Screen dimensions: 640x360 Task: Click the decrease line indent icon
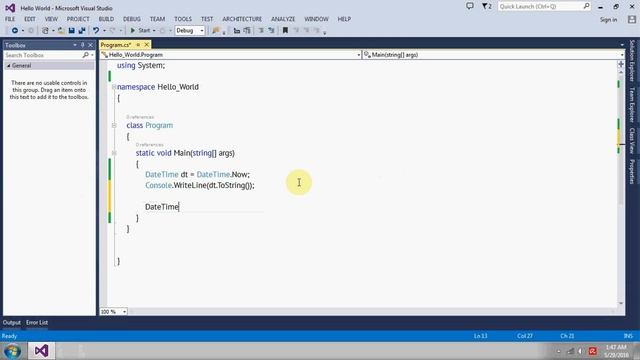point(237,31)
